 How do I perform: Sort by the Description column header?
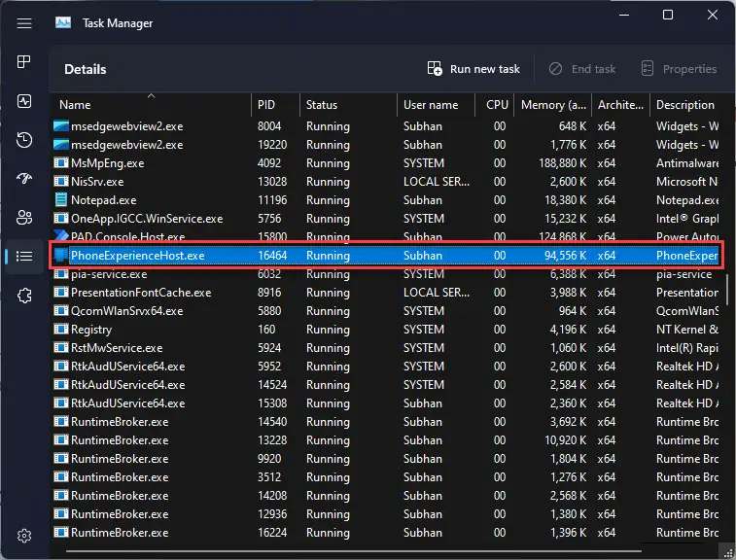pyautogui.click(x=685, y=105)
